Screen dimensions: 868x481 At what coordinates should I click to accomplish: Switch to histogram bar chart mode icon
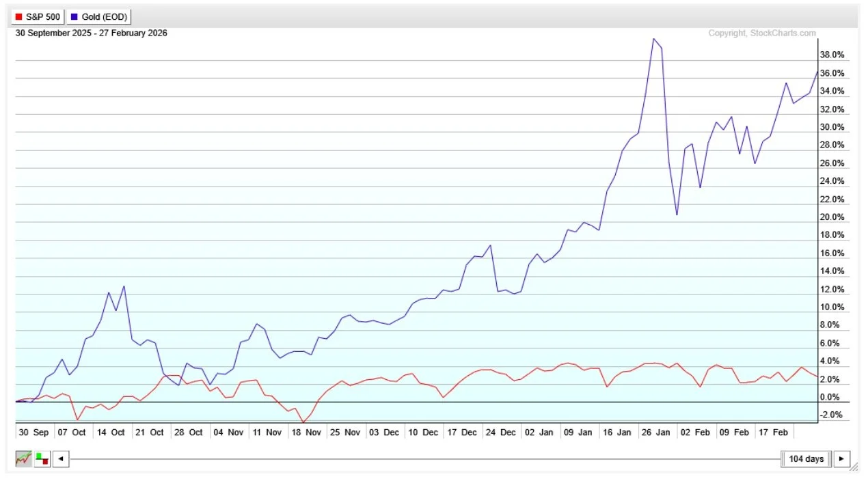(42, 459)
